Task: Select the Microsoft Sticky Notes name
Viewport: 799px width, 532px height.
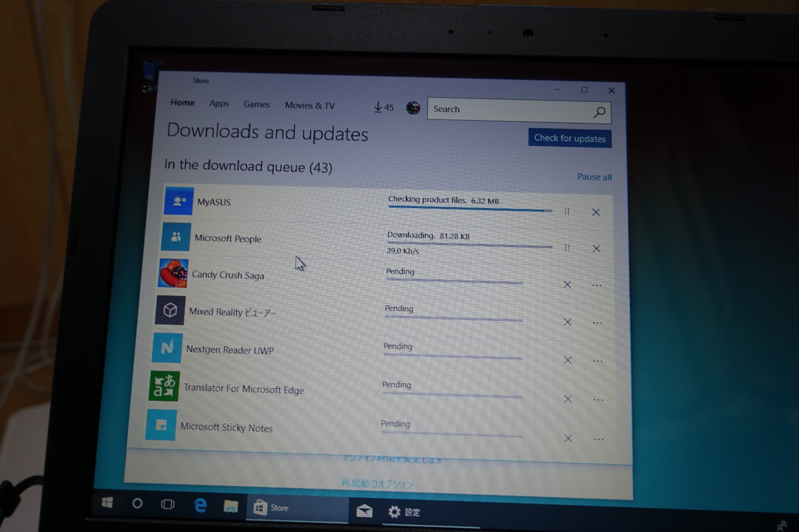Action: [226, 427]
